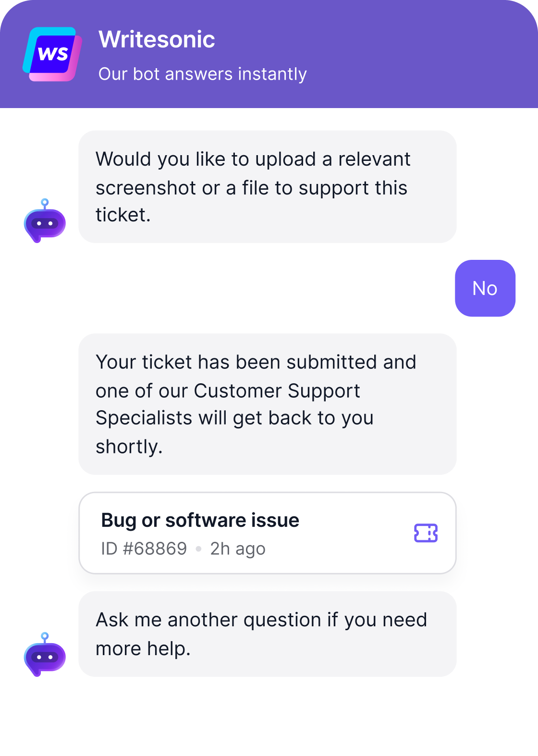
Task: Click the word 'screenshot' in the first message
Action: point(146,188)
